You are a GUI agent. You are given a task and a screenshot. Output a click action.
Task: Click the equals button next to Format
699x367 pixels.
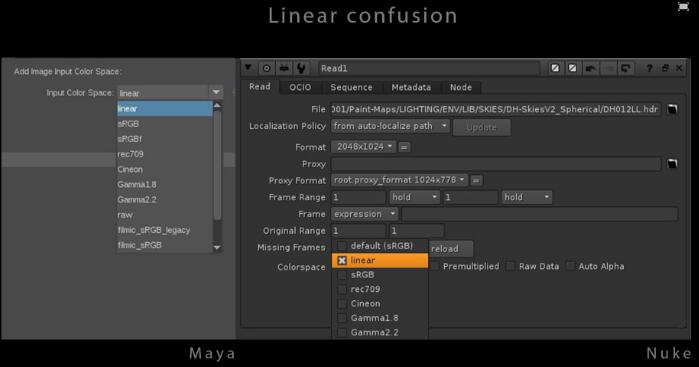404,147
